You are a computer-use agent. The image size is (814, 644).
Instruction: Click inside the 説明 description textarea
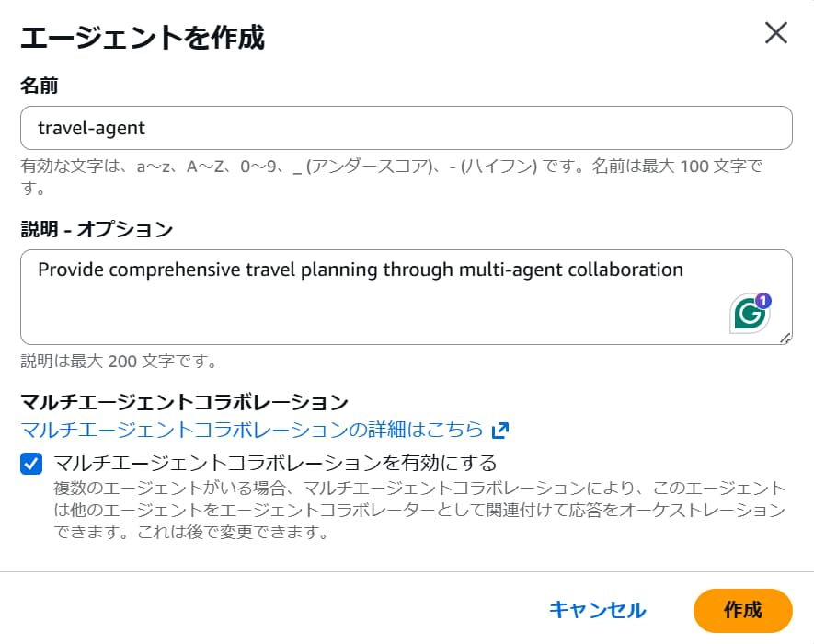click(368, 308)
